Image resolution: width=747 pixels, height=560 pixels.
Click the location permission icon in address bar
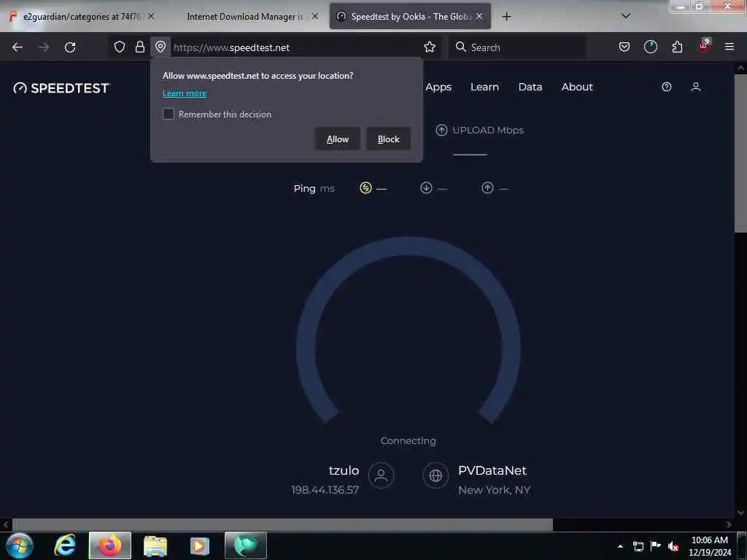tap(160, 47)
